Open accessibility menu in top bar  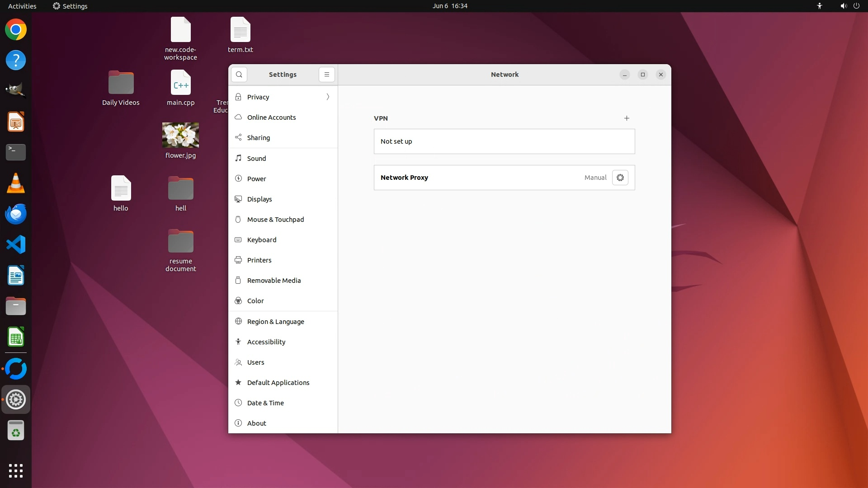pos(820,6)
